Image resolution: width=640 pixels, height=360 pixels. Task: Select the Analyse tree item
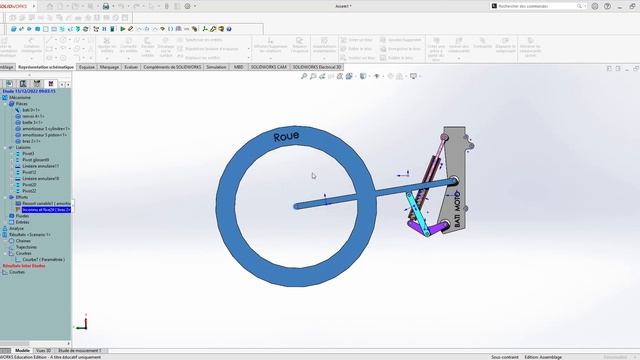point(16,229)
